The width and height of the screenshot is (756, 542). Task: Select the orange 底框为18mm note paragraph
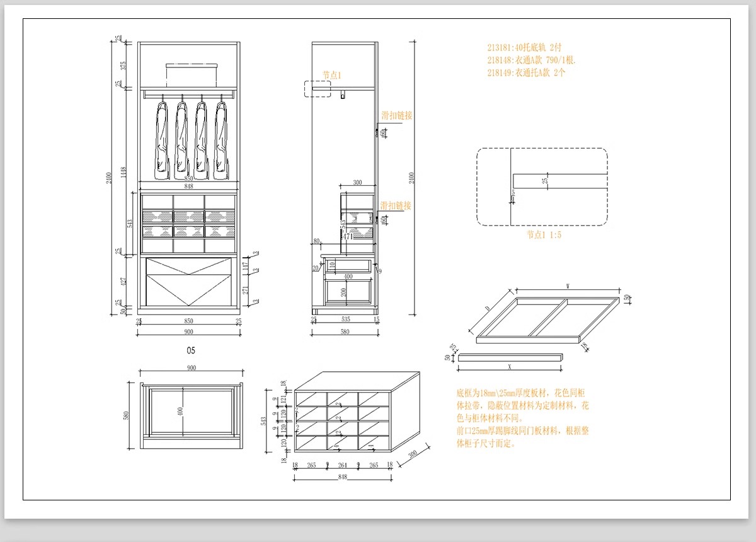pyautogui.click(x=523, y=417)
